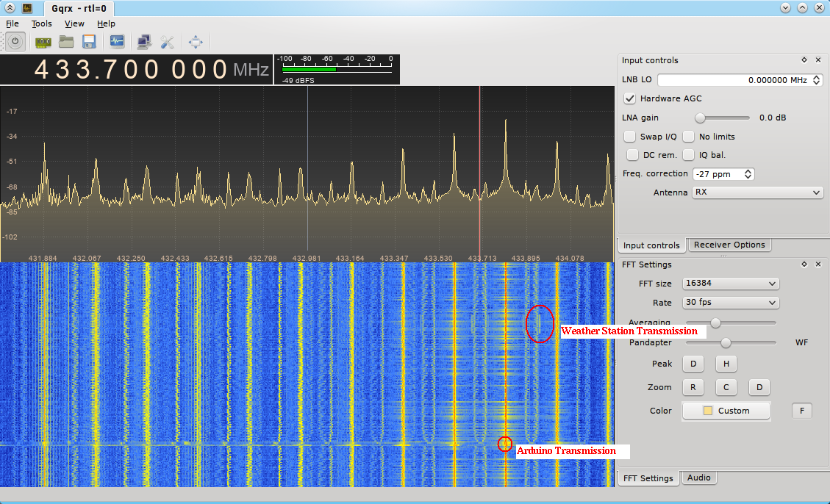The height and width of the screenshot is (504, 830).
Task: Switch to the Receiver Options tab
Action: tap(729, 245)
